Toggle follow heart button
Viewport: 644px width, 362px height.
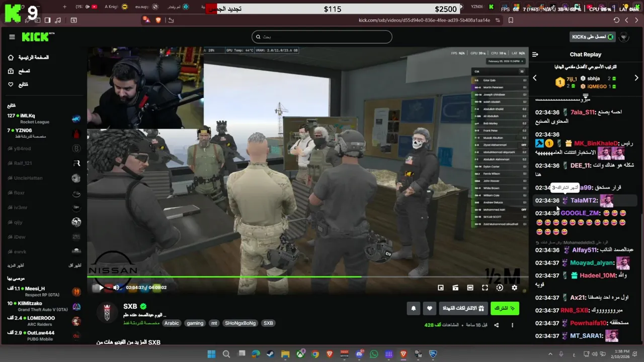point(429,308)
